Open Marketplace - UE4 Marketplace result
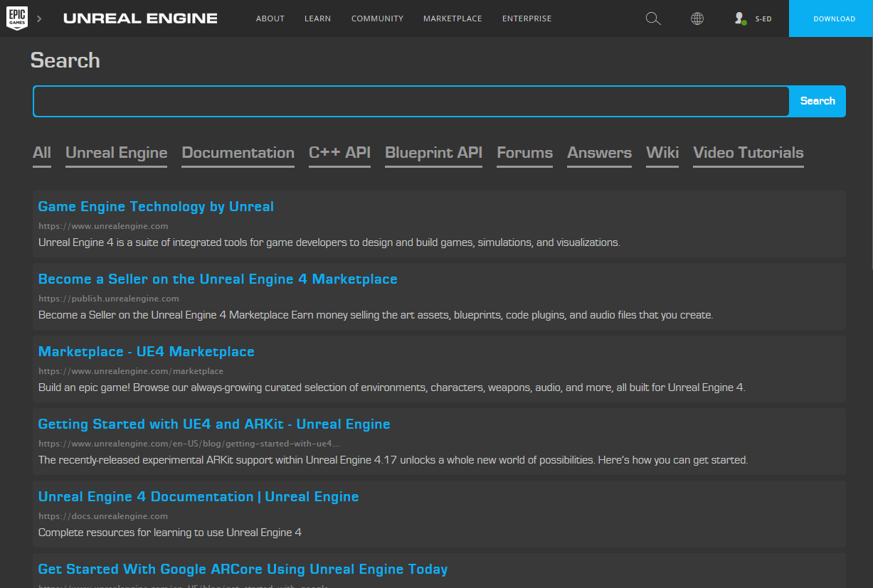 146,352
